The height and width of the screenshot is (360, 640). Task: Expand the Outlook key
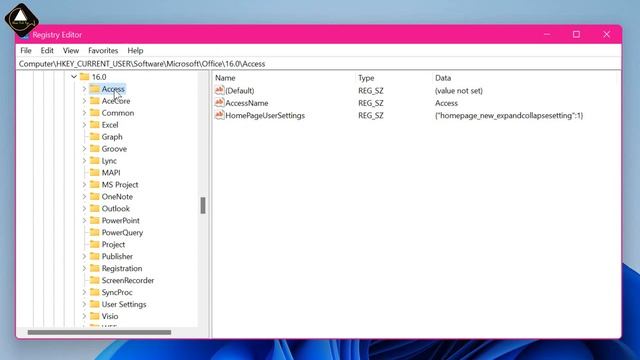[84, 209]
